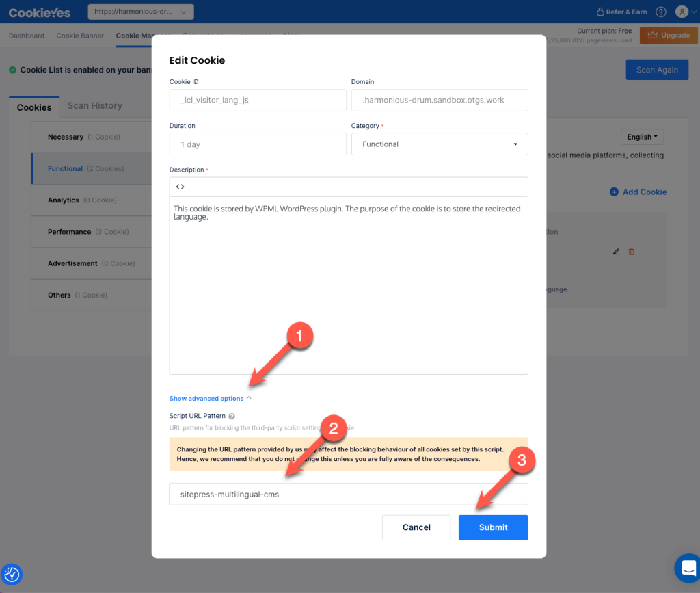The width and height of the screenshot is (700, 593).
Task: Select the Performance cookie category
Action: click(91, 232)
